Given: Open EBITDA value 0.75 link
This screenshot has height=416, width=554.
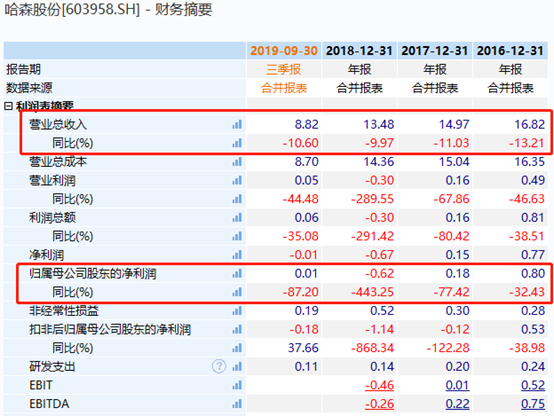Looking at the screenshot, I should pyautogui.click(x=533, y=404).
